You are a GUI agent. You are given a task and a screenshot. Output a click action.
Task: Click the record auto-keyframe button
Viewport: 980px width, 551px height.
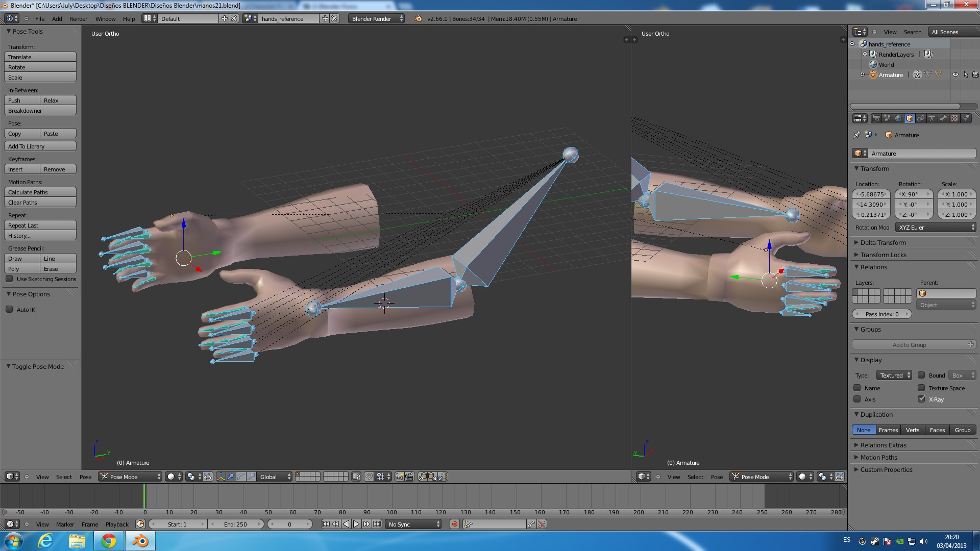[454, 524]
